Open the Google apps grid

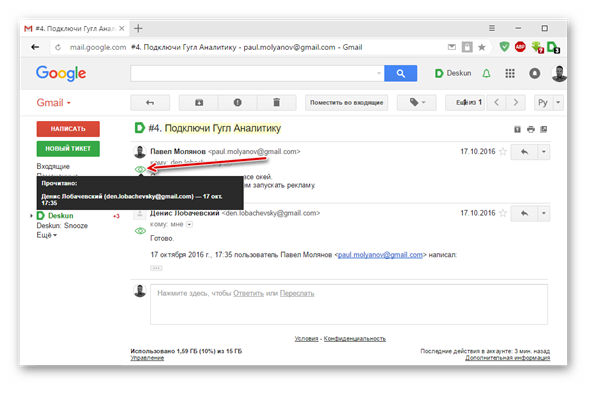510,73
